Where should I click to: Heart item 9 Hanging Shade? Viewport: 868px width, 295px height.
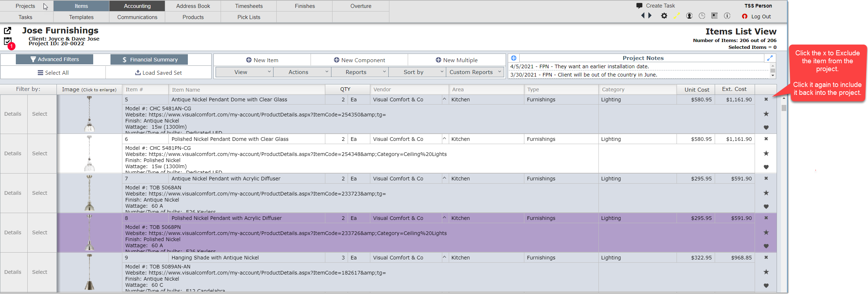[x=766, y=286]
